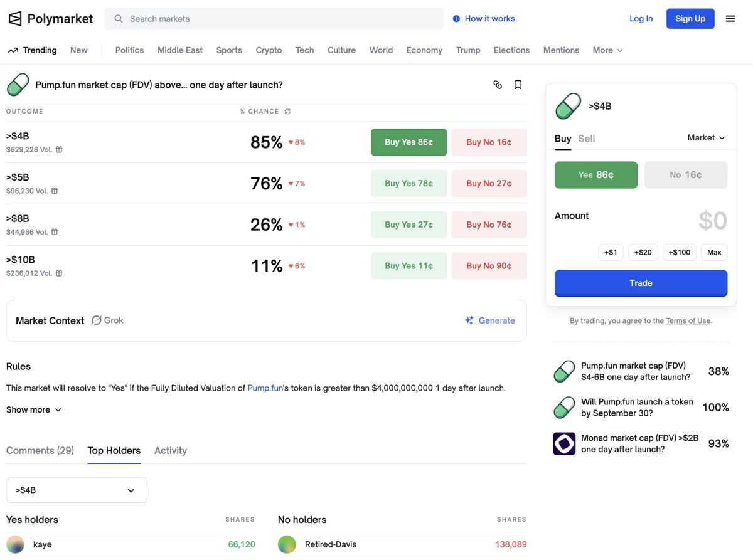
Task: Click pill icon for launch by September 30
Action: (564, 408)
